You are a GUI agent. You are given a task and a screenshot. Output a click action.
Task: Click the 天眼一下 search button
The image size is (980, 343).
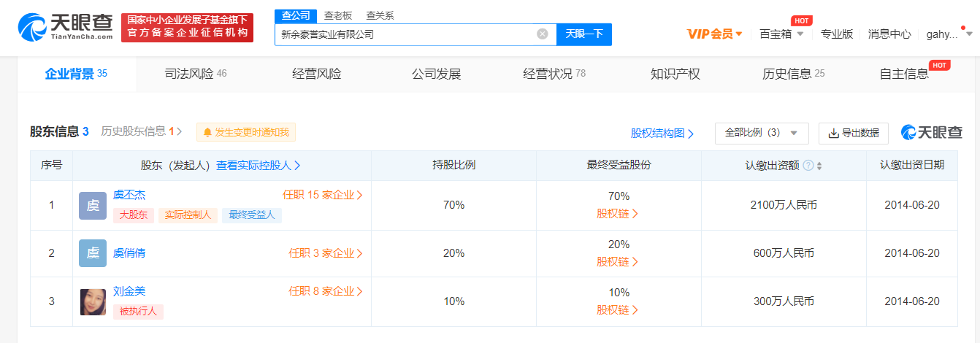584,34
